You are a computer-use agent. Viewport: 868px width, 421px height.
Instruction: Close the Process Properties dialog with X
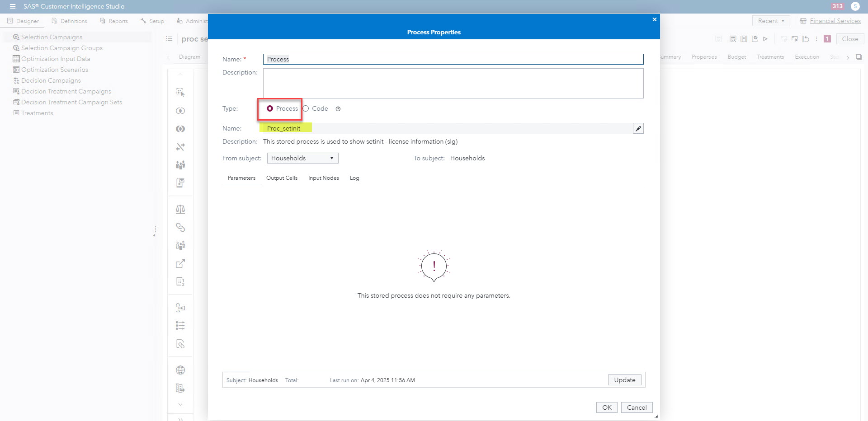pos(654,19)
